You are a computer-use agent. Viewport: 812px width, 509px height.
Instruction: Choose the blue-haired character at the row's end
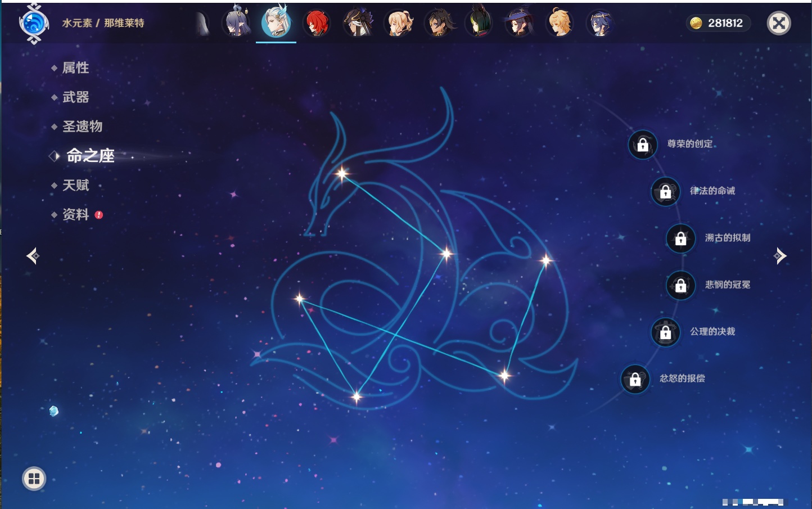click(599, 24)
